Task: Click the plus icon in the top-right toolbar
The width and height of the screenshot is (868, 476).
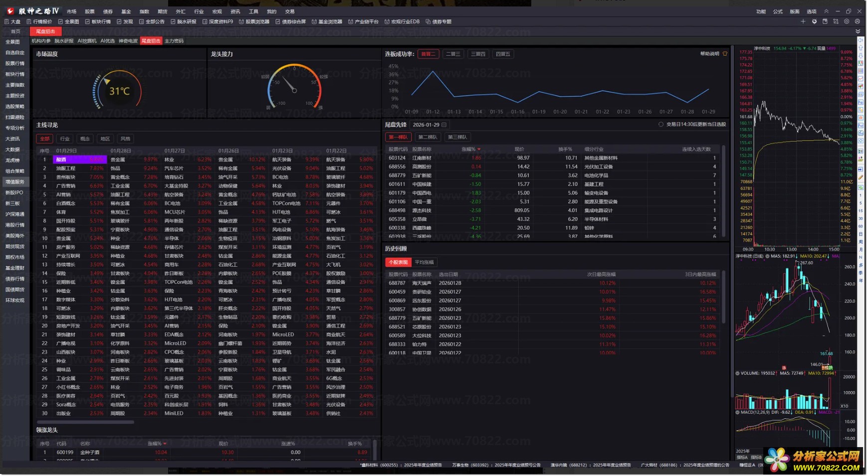Action: click(x=803, y=21)
